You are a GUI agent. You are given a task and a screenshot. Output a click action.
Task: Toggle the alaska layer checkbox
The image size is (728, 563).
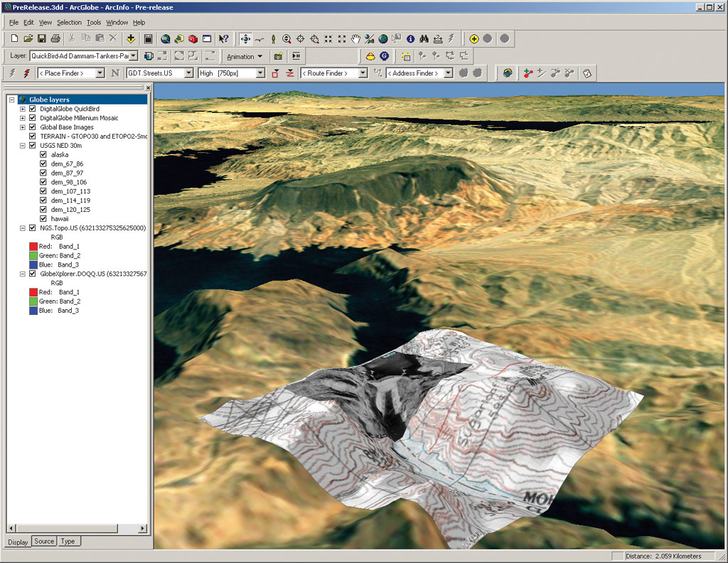44,154
